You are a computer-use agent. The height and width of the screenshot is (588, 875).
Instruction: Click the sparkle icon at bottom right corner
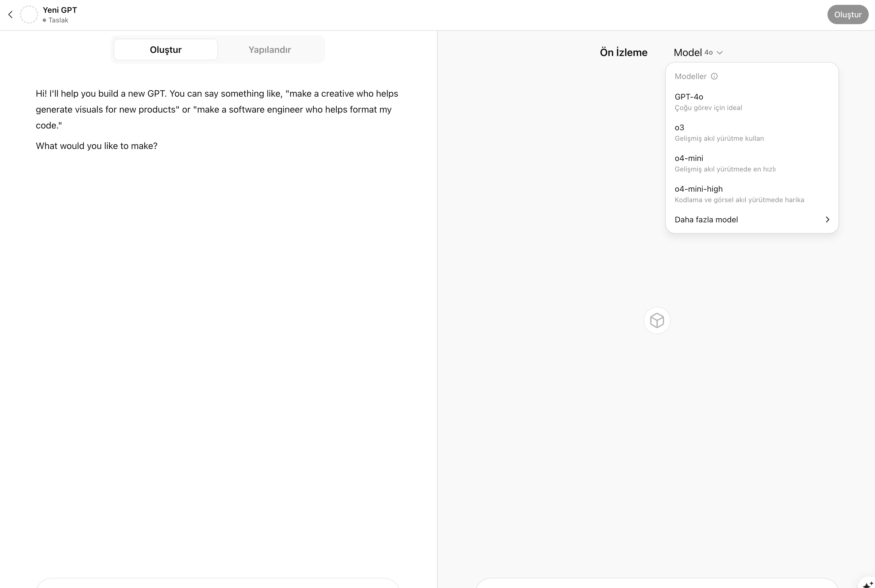coord(868,584)
